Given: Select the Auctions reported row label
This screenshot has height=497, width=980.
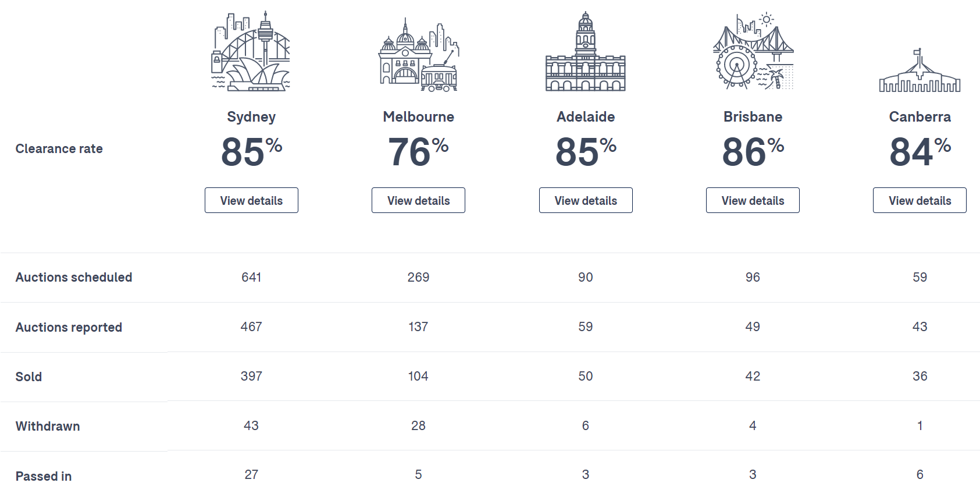Looking at the screenshot, I should pyautogui.click(x=69, y=327).
